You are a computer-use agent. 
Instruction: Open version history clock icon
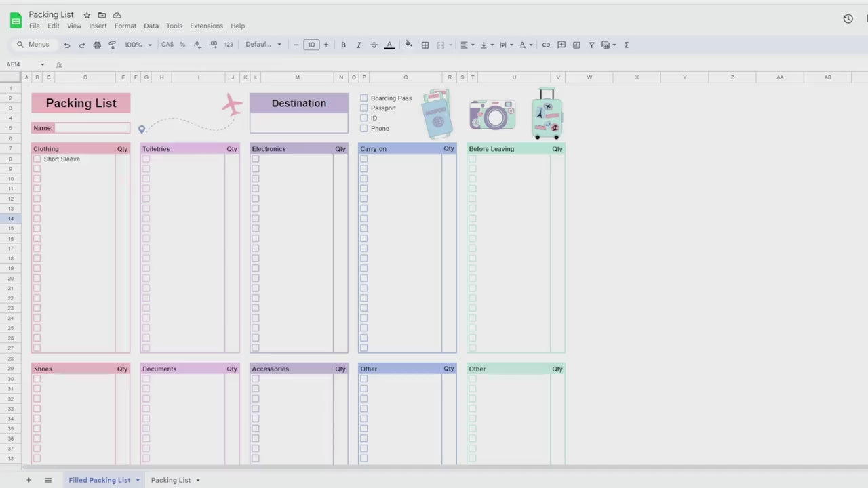pos(848,19)
